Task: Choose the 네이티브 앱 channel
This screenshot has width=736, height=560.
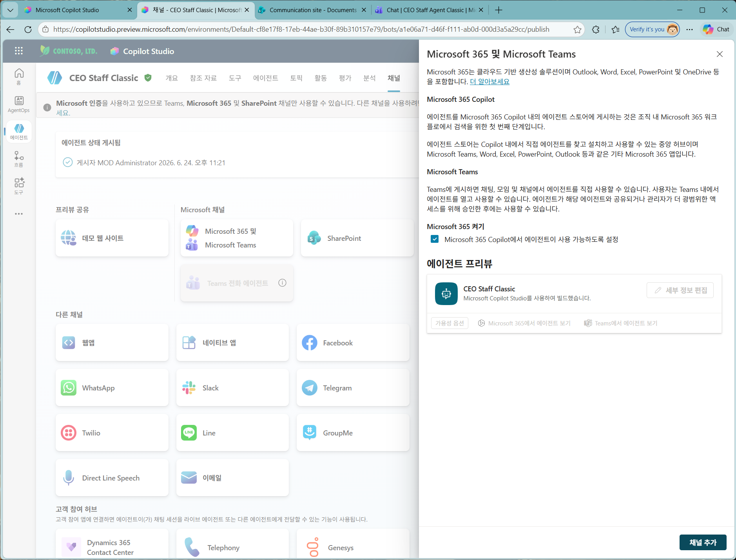Action: (232, 343)
